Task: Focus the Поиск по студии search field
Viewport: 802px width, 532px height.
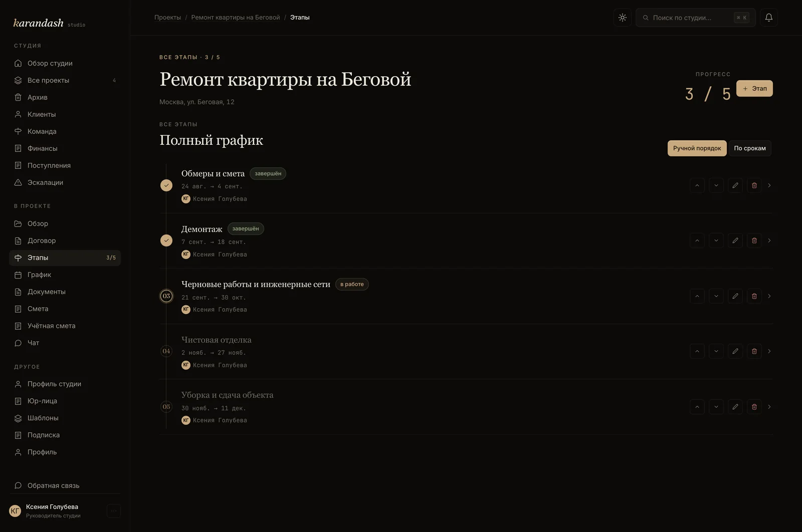Action: point(695,18)
